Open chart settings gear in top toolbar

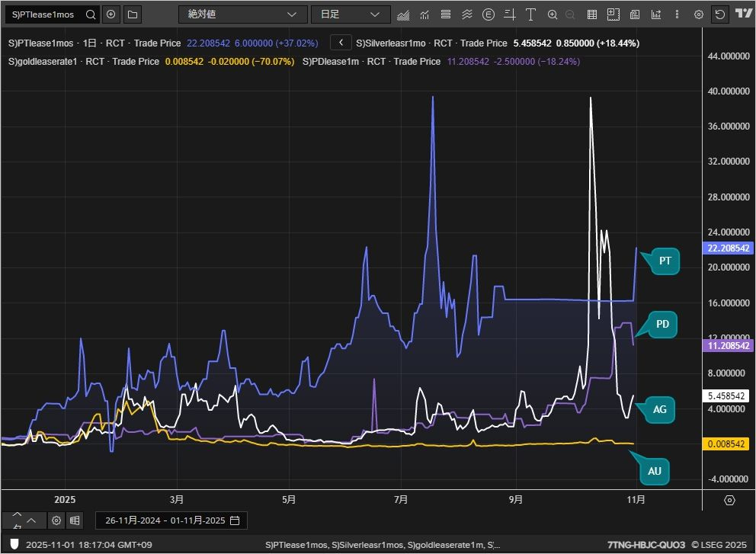click(699, 15)
